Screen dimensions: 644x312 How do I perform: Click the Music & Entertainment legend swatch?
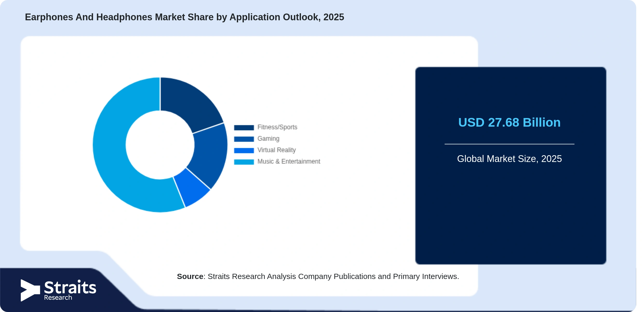click(244, 162)
